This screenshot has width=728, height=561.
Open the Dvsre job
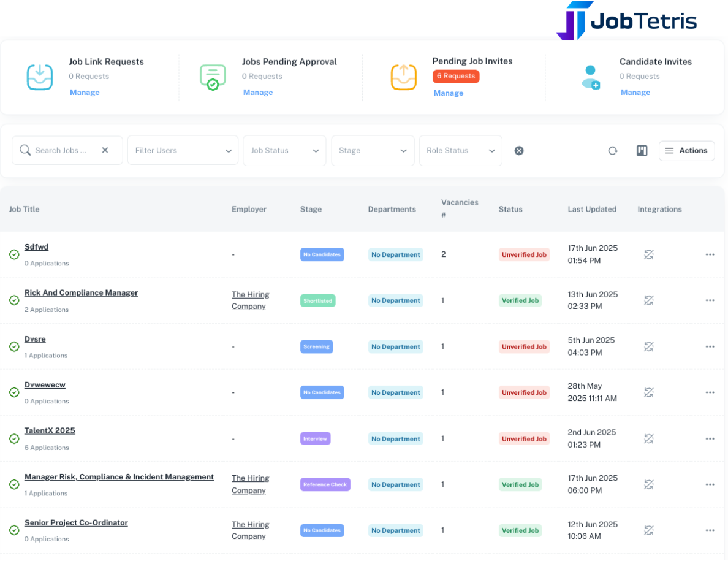click(35, 339)
